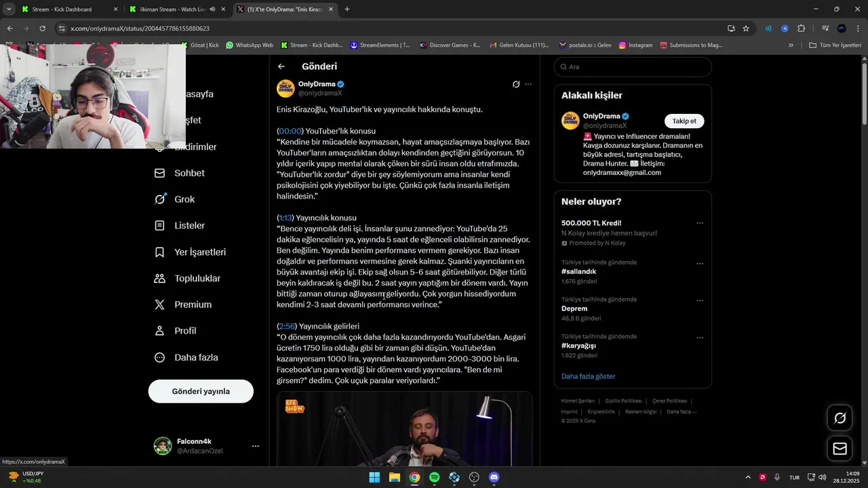This screenshot has width=868, height=488.
Task: Click the Daha fazla göster link
Action: tap(588, 376)
